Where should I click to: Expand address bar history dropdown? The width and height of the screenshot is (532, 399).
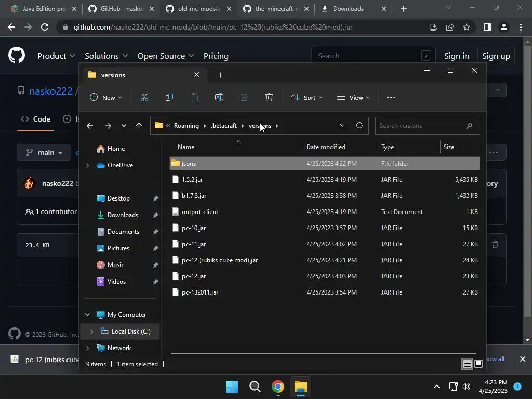[342, 126]
